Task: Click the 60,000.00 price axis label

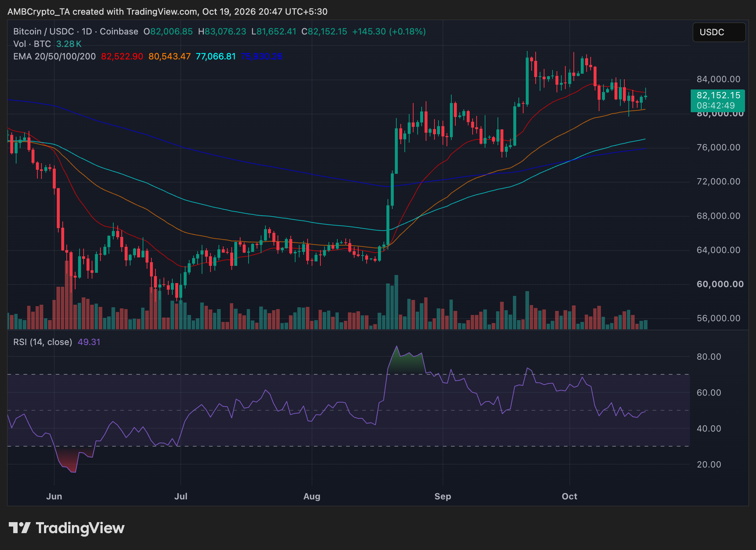Action: pyautogui.click(x=720, y=284)
